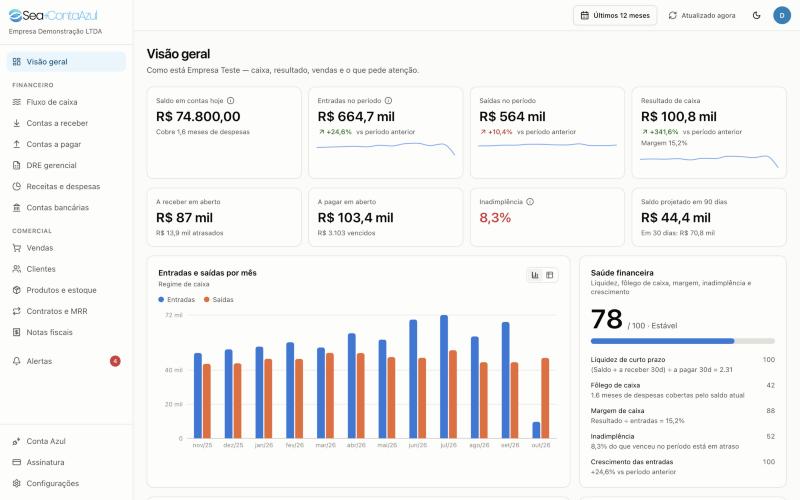
Task: Show info icon beside Inadimplência
Action: click(530, 202)
